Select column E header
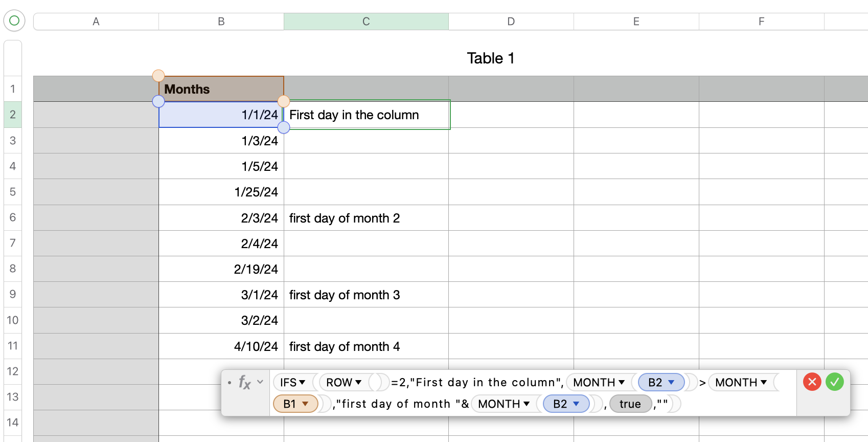 [x=636, y=21]
